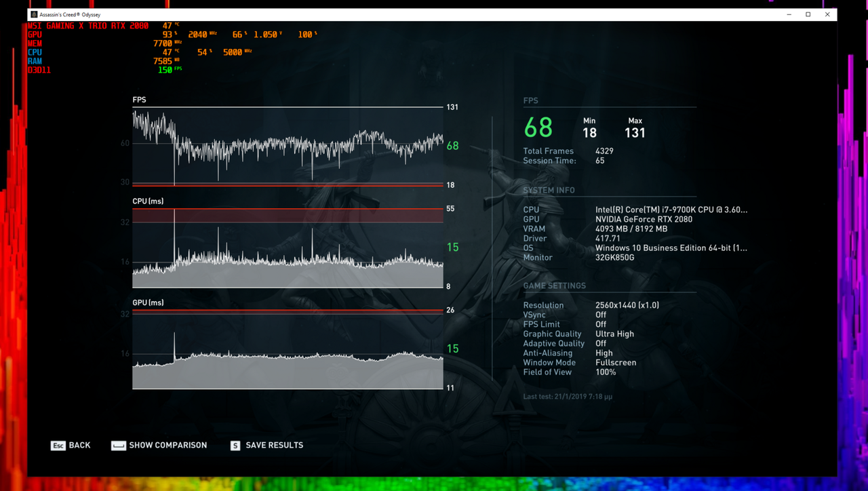Click overlay 1.050 V voltage reading

point(268,35)
